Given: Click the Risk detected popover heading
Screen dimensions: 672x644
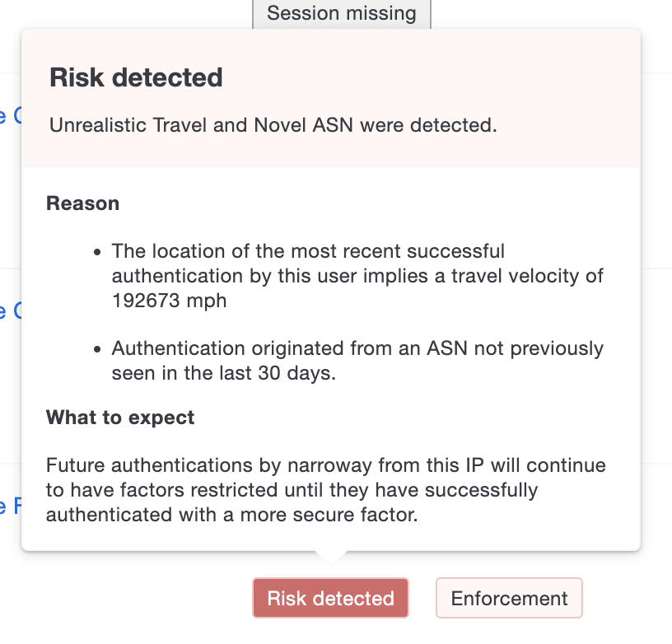Looking at the screenshot, I should click(x=136, y=77).
